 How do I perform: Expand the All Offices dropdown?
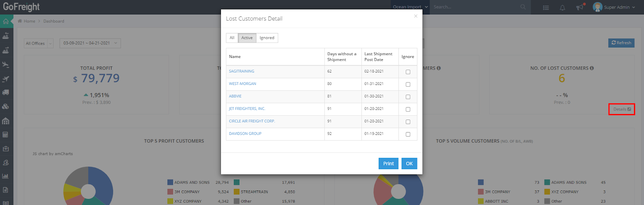pyautogui.click(x=38, y=43)
